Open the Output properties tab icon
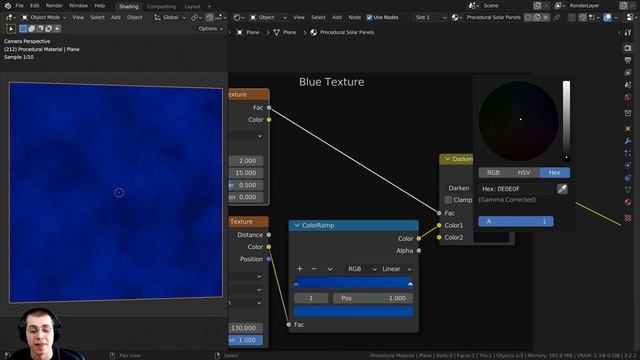Viewport: 640px width, 360px height. 628,60
